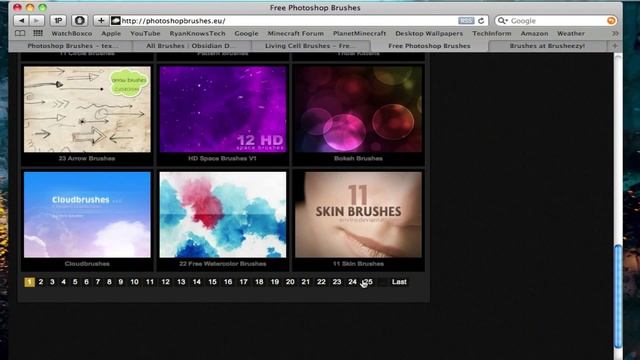Select the Free Photoshop Brushes tab

[x=429, y=46]
